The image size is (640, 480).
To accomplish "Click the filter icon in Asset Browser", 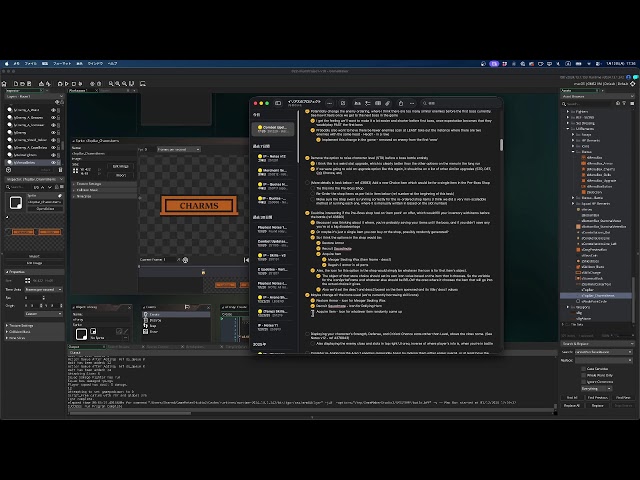I will tap(624, 104).
